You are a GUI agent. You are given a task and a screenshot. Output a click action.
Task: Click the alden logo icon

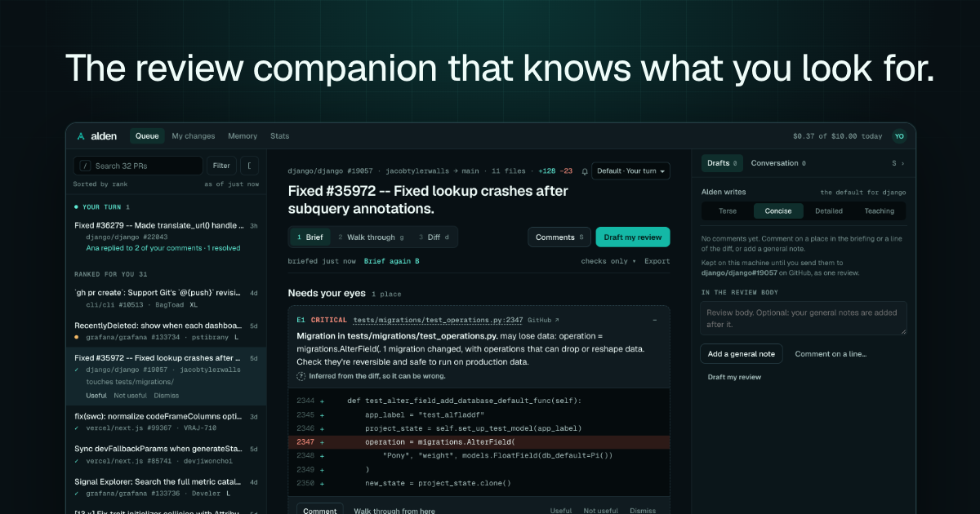(x=81, y=136)
